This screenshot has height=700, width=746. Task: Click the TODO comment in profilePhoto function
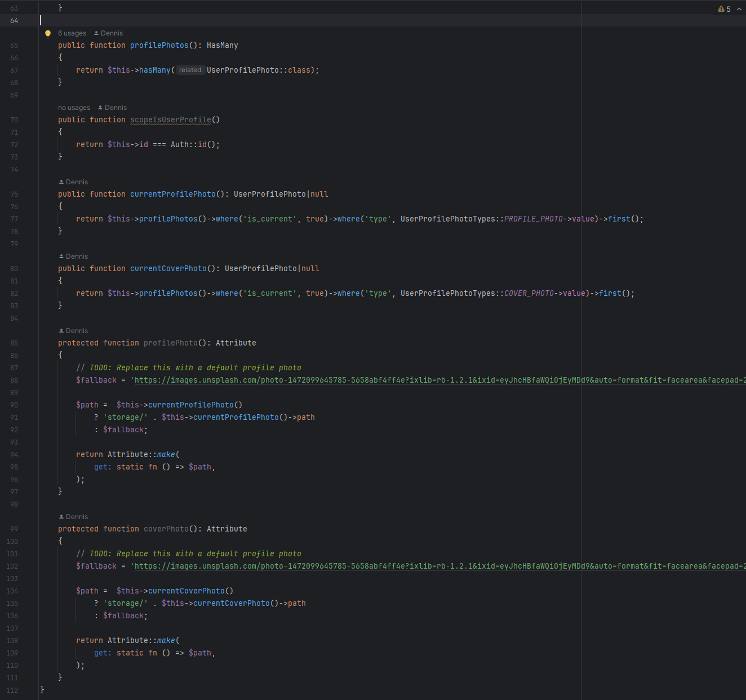(x=188, y=368)
